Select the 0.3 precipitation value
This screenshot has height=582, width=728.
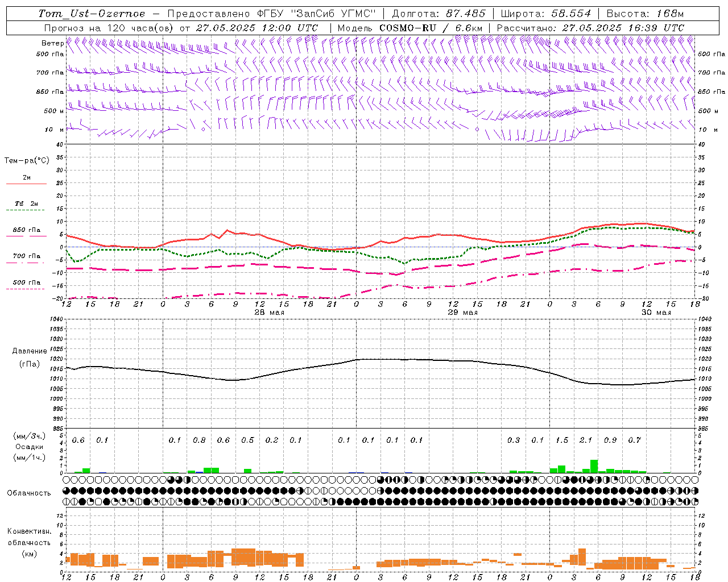514,440
